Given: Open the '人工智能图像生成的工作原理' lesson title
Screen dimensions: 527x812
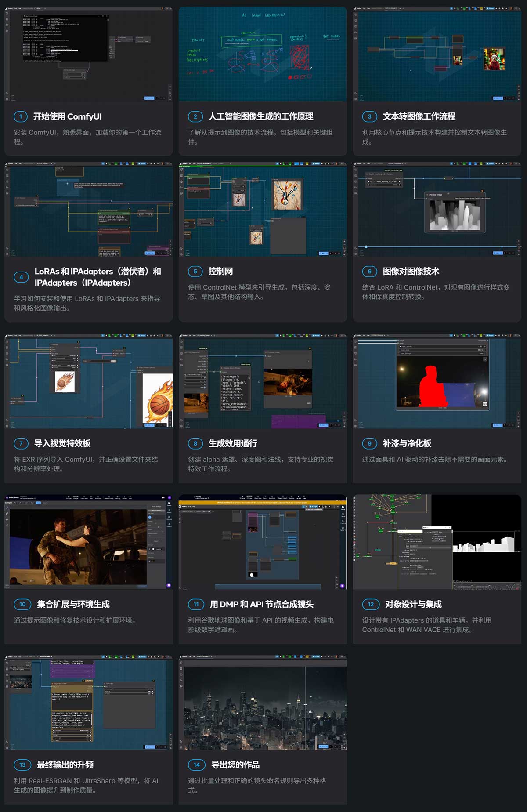Looking at the screenshot, I should pyautogui.click(x=261, y=116).
